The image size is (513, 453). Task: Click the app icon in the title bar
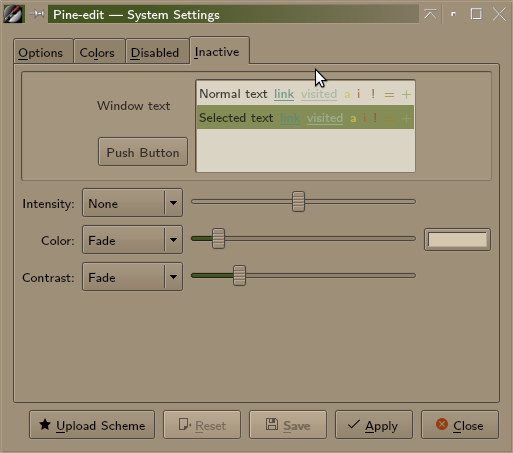(14, 14)
